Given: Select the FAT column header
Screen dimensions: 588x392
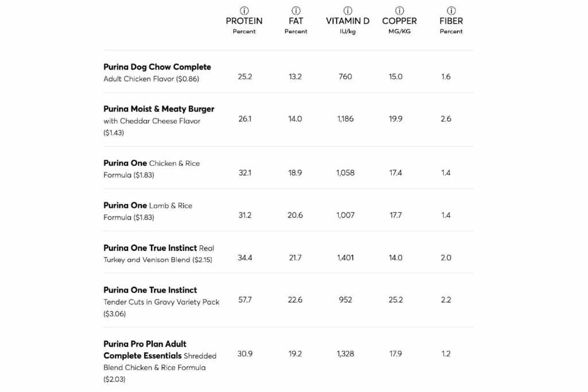Looking at the screenshot, I should [x=296, y=21].
